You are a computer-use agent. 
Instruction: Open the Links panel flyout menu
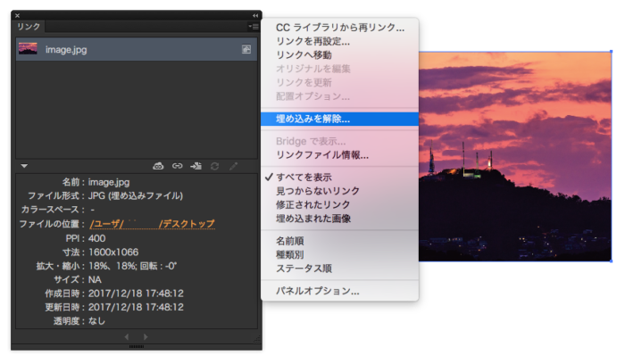(254, 27)
